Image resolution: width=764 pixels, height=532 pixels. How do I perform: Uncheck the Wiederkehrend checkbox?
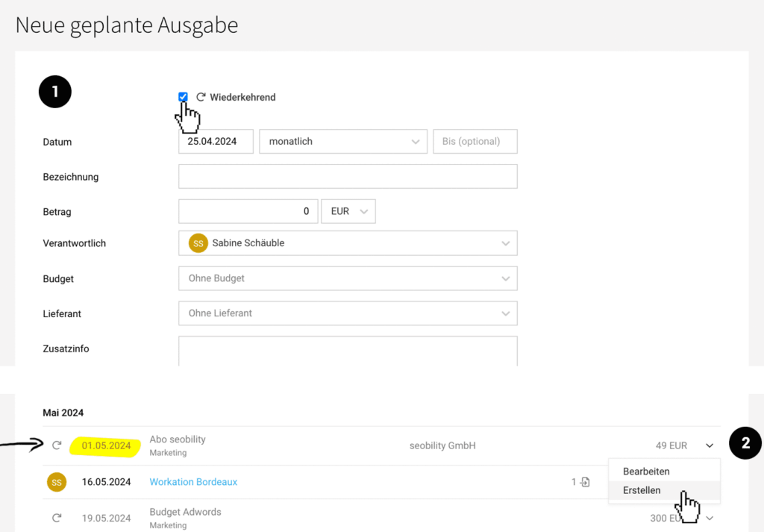[x=183, y=97]
